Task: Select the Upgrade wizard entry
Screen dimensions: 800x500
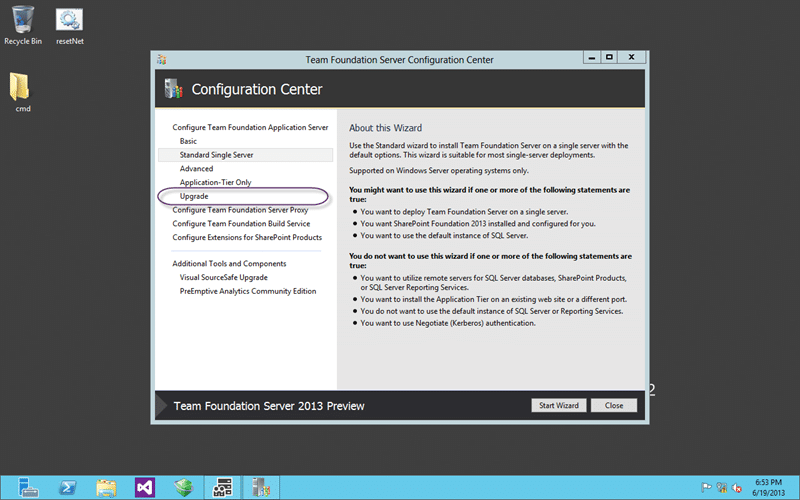Action: coord(194,196)
